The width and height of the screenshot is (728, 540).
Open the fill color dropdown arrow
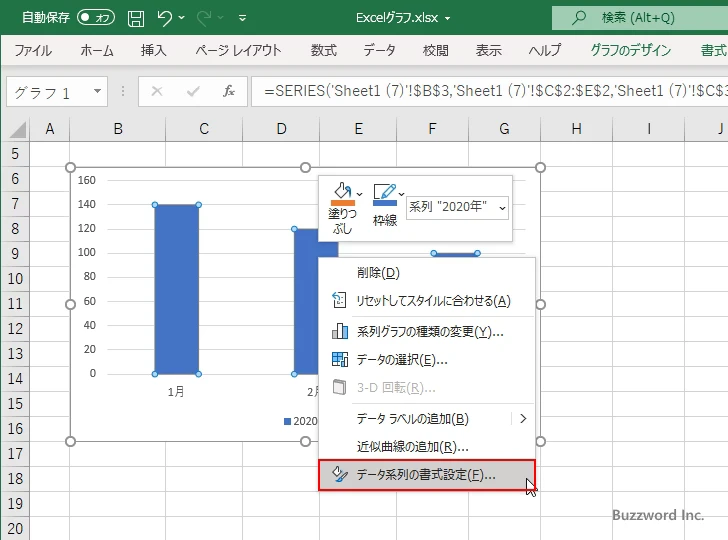pos(359,194)
